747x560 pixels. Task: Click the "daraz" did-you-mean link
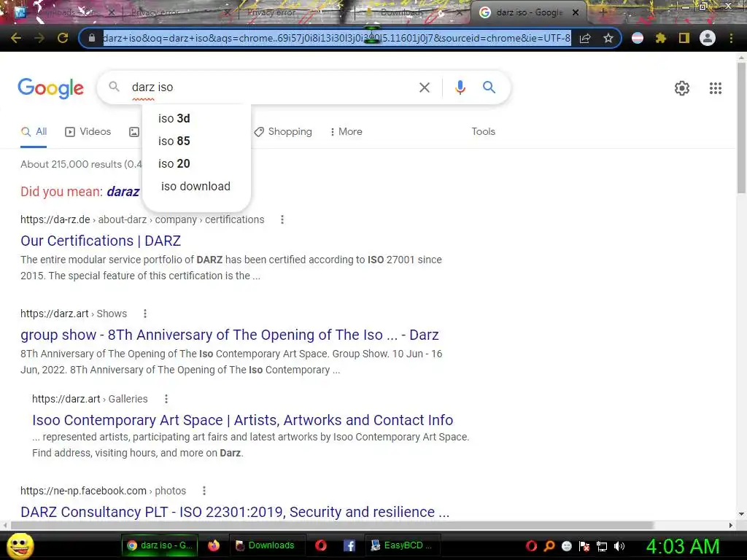pos(123,192)
